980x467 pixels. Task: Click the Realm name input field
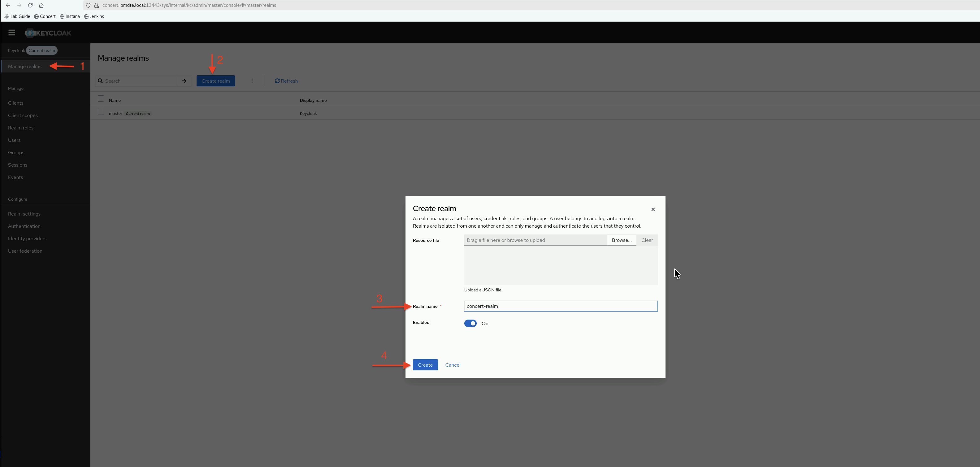(561, 306)
